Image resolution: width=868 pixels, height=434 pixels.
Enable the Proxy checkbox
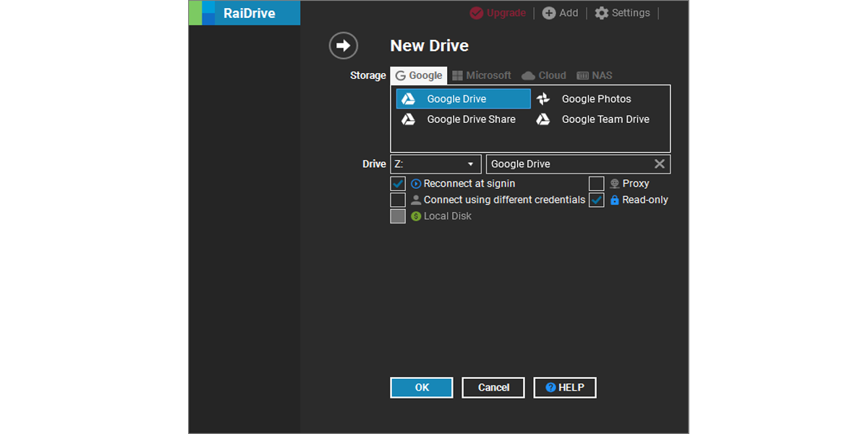pos(596,183)
